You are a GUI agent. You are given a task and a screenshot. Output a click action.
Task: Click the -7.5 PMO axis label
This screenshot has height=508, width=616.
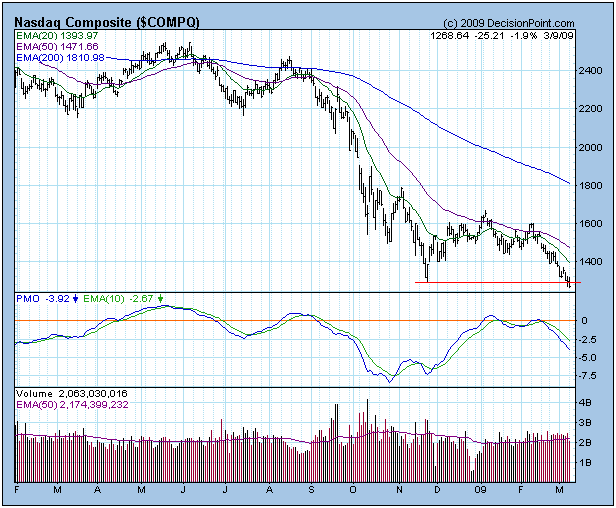(590, 377)
